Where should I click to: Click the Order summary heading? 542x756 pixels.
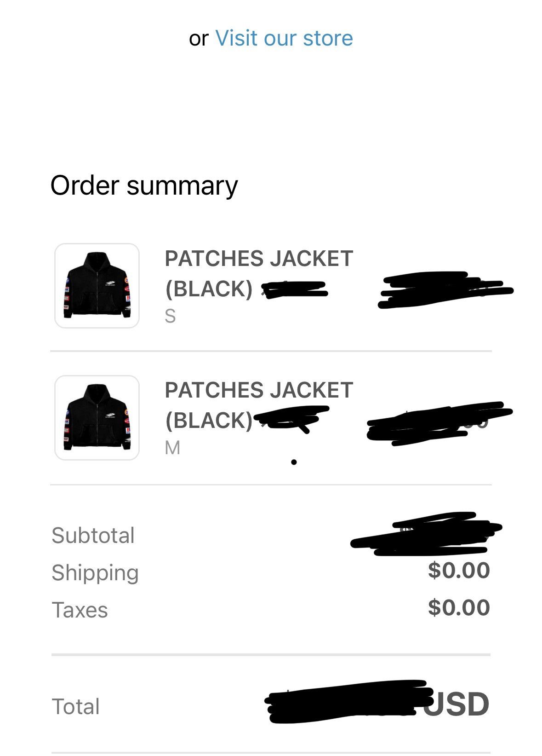click(143, 186)
